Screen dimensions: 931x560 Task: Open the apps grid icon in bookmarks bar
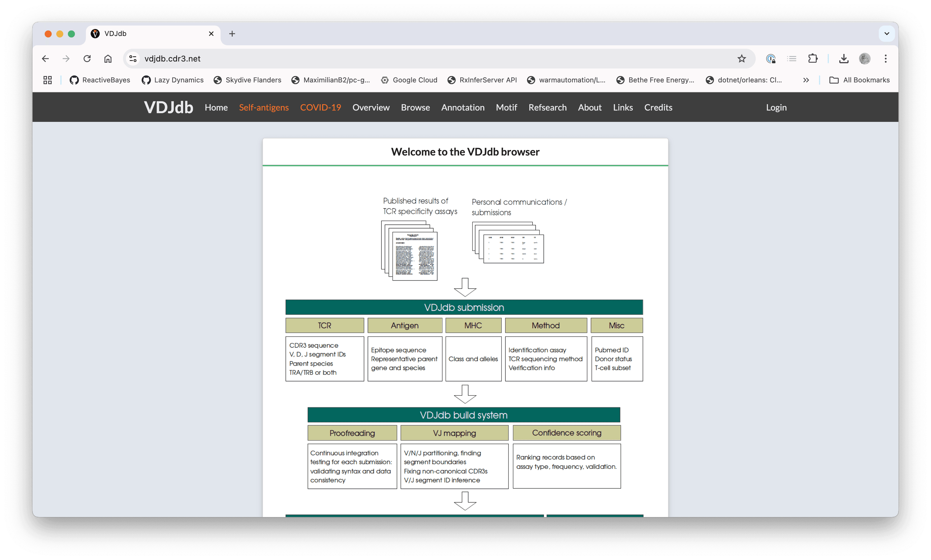pyautogui.click(x=48, y=80)
